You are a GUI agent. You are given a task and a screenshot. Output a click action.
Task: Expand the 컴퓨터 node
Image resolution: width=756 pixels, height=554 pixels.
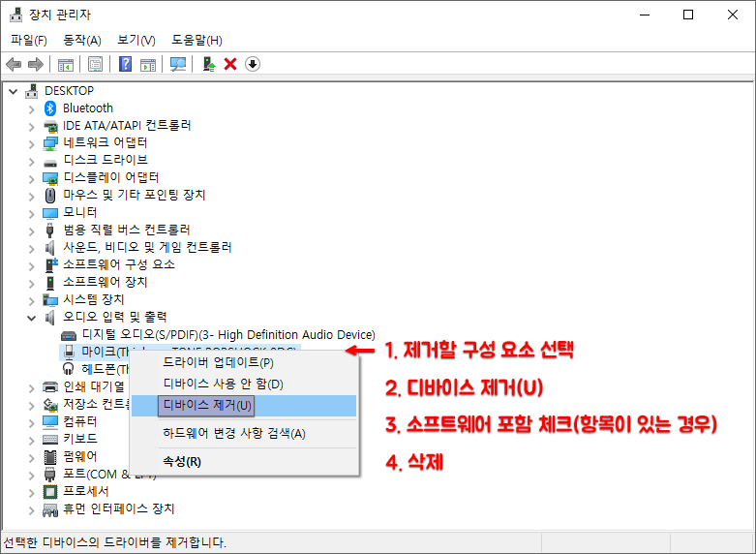31,422
